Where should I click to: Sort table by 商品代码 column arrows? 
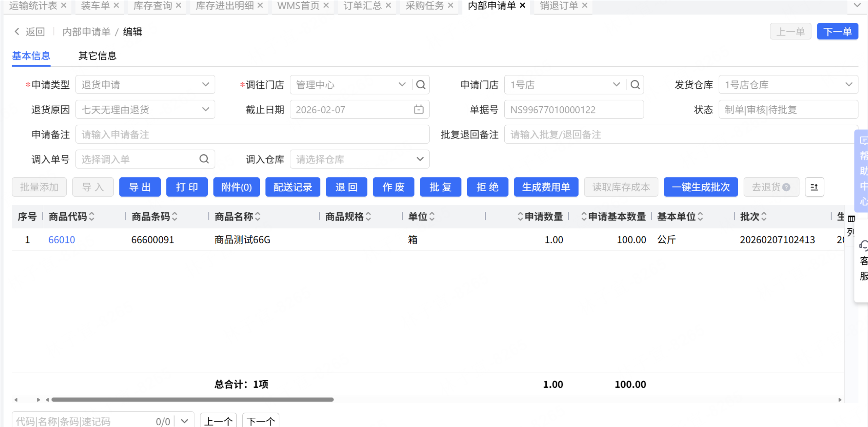click(x=92, y=216)
